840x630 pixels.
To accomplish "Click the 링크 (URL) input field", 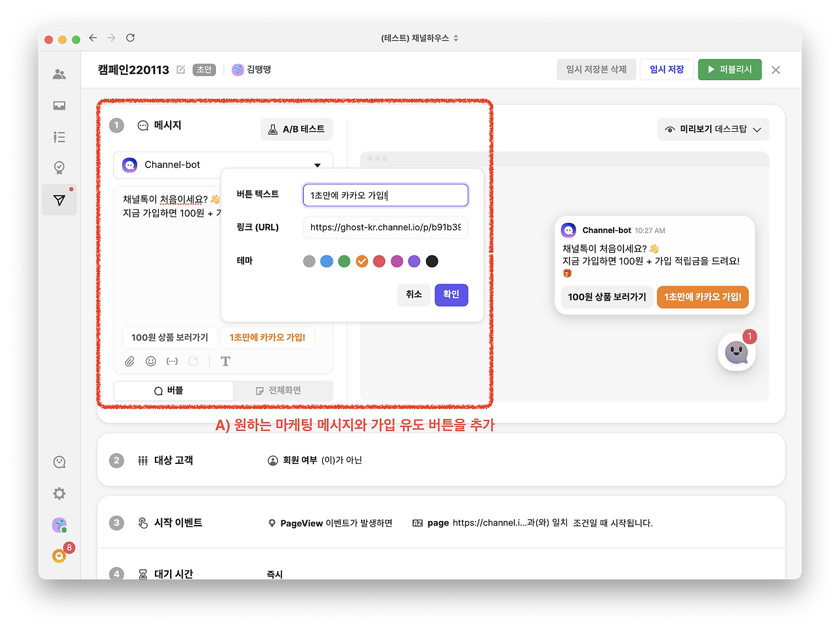I will (x=386, y=227).
